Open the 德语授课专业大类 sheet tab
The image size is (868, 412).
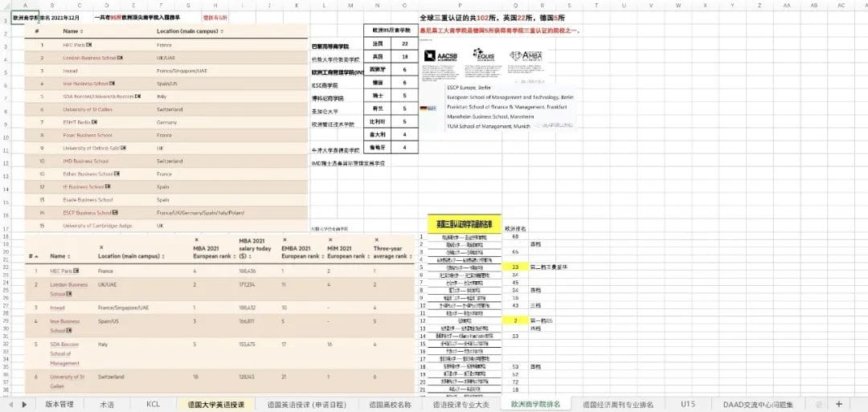[461, 404]
